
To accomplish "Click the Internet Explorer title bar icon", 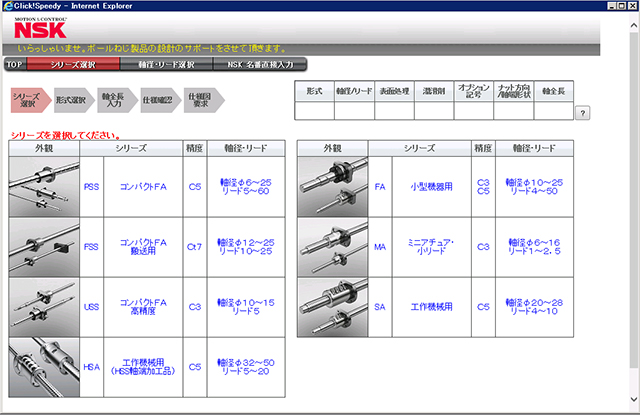I will coord(7,6).
